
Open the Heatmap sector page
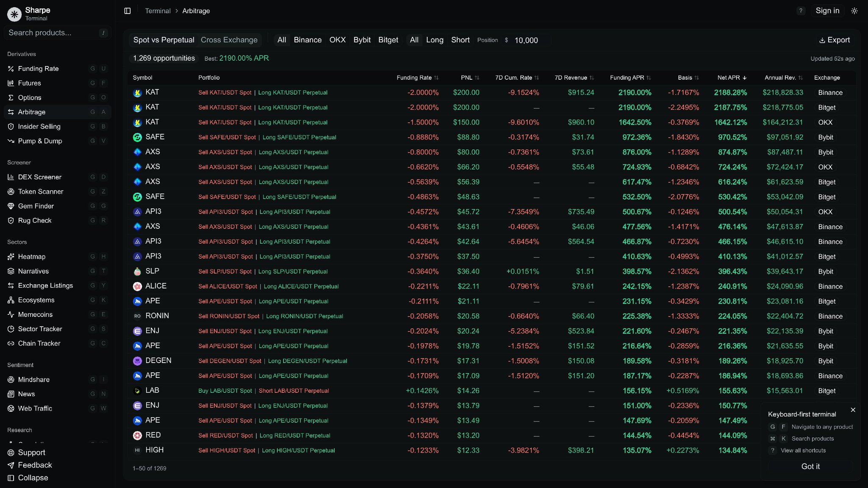(31, 257)
